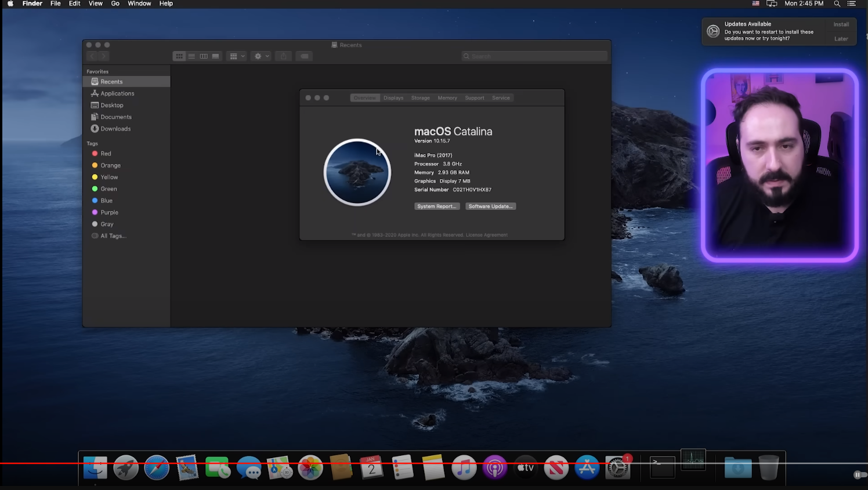Open the Trash from the Dock

coord(769,467)
